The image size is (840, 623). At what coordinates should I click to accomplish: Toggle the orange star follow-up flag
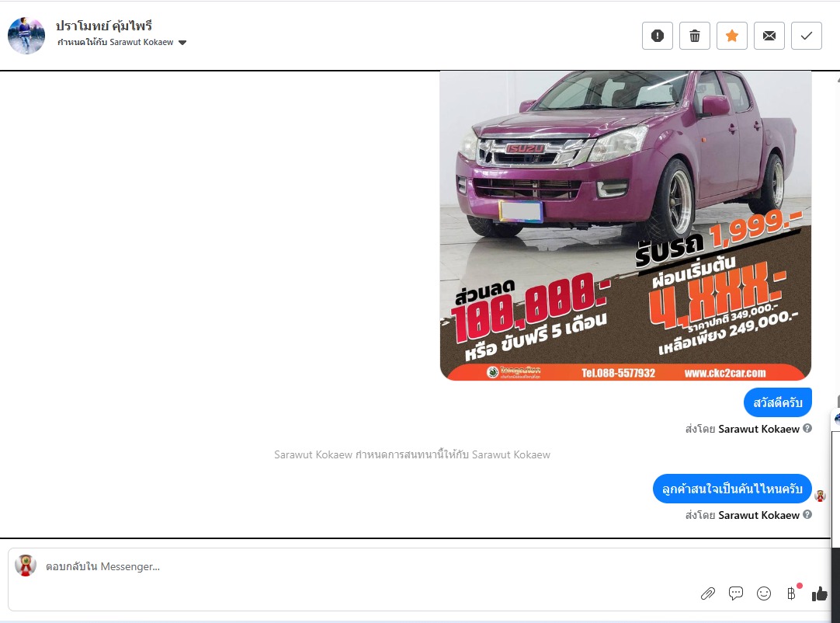click(732, 36)
